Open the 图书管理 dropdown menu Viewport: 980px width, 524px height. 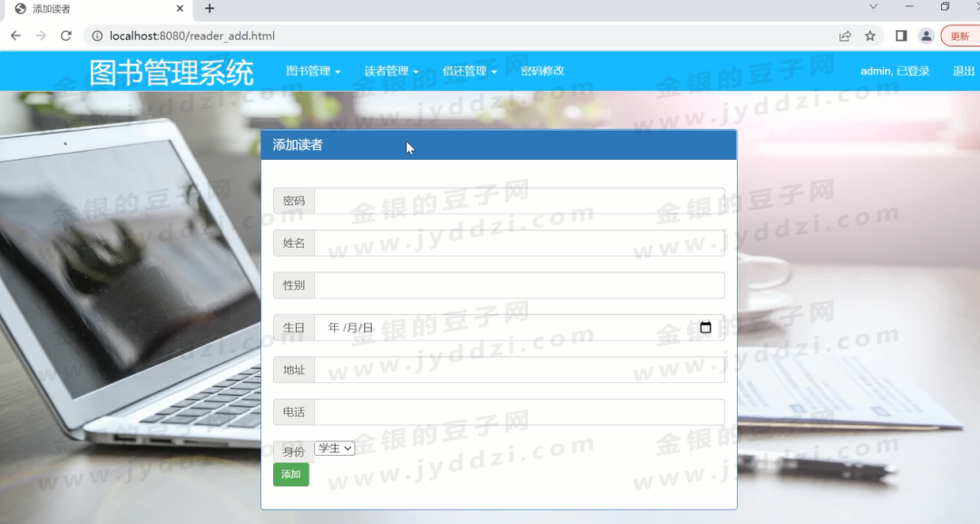[x=313, y=71]
